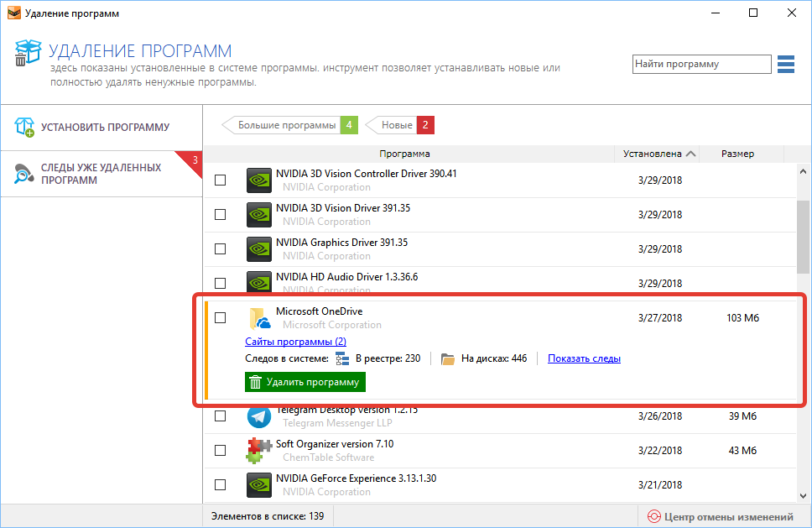Click Элементов в списке: 139 status text
Viewport: 812px width, 528px height.
(x=268, y=516)
